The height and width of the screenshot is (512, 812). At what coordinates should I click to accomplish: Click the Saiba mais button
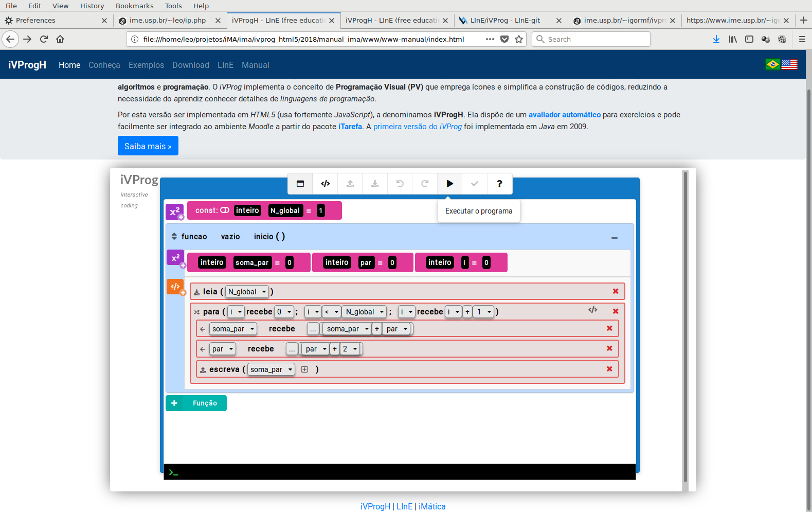click(148, 146)
